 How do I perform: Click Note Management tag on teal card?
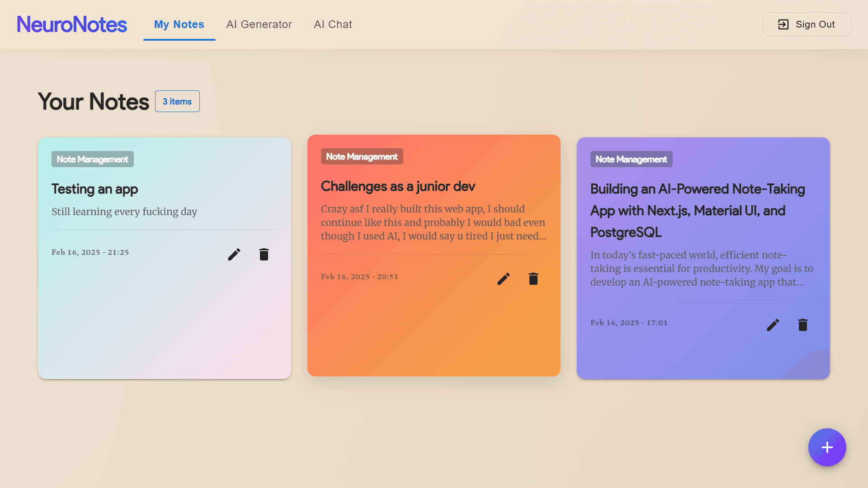point(92,159)
